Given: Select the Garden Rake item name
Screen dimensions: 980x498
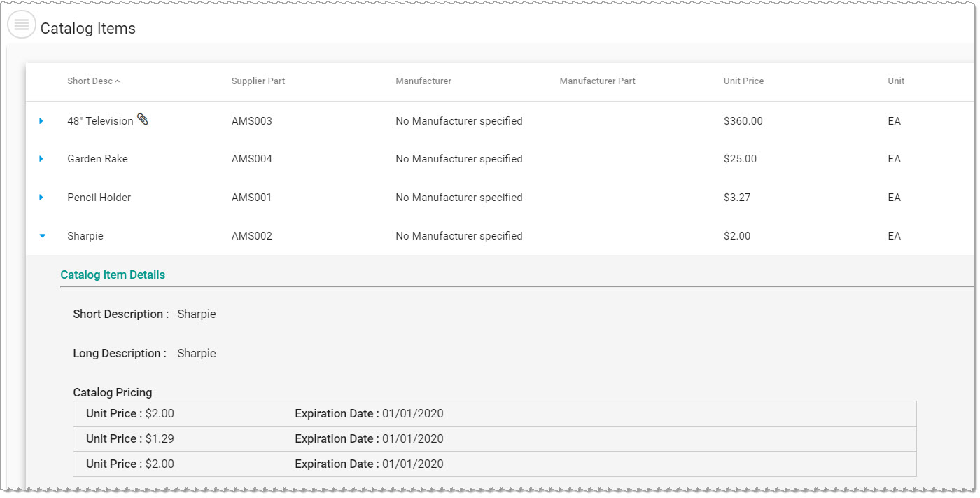Looking at the screenshot, I should 97,159.
